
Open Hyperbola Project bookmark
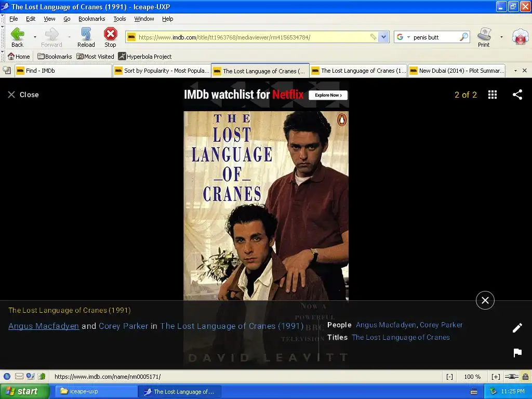pos(145,56)
